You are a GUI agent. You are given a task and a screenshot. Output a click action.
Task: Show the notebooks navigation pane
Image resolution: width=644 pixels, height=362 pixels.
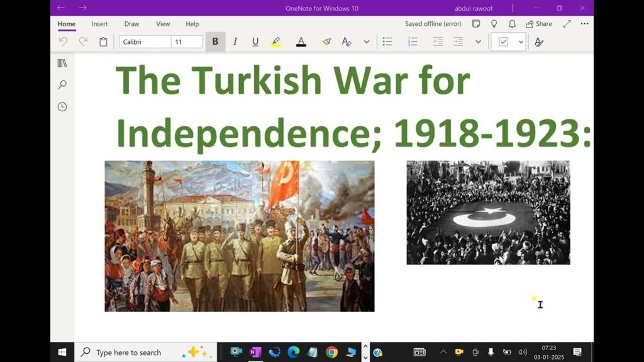point(62,63)
